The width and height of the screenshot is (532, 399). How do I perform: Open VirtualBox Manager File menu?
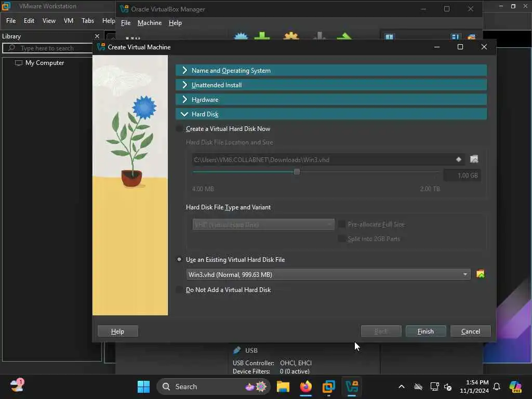126,23
